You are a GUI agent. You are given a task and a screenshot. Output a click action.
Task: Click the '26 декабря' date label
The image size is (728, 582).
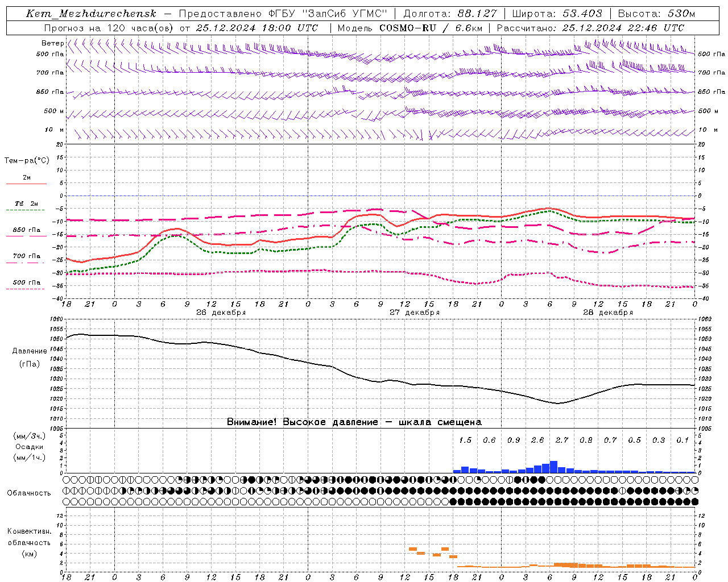(x=221, y=313)
